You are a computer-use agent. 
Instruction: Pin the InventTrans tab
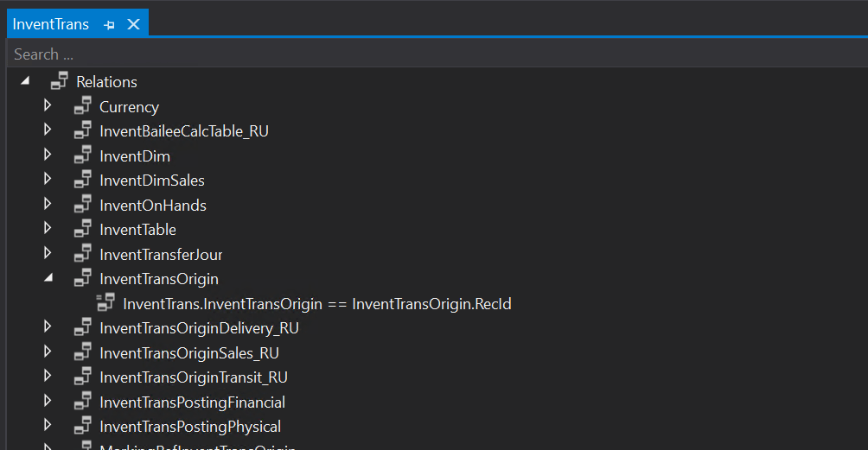click(110, 25)
